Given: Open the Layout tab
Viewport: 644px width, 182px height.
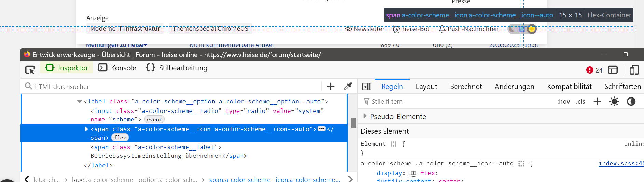Looking at the screenshot, I should [426, 87].
